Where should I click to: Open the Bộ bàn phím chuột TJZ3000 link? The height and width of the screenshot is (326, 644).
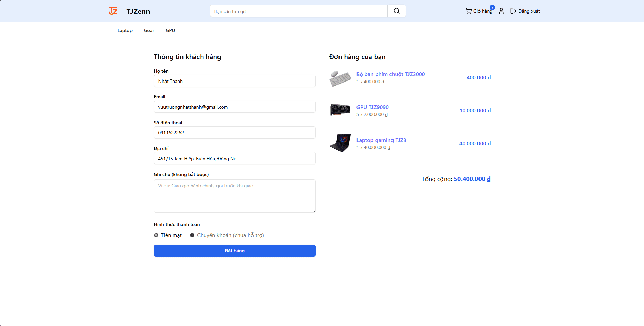[x=390, y=74]
